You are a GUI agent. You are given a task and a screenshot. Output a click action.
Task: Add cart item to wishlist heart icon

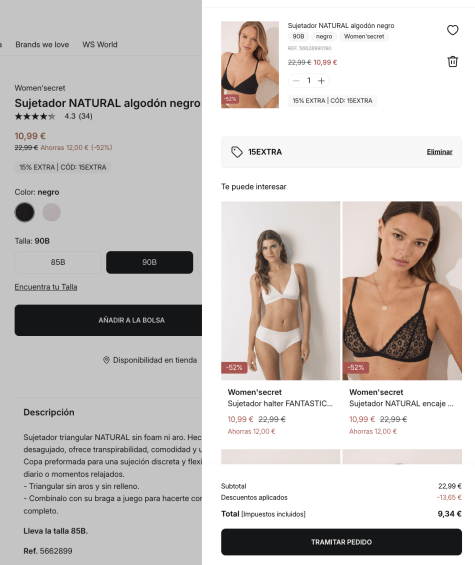(x=453, y=30)
